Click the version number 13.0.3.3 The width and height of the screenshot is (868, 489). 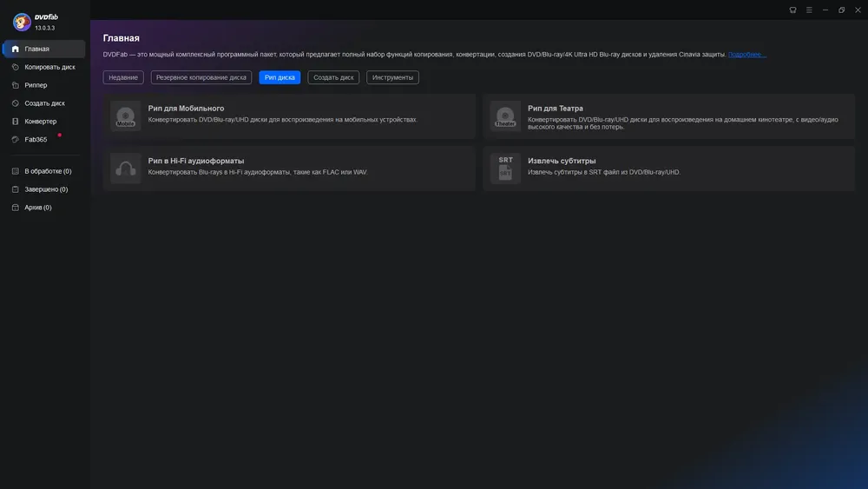(45, 28)
